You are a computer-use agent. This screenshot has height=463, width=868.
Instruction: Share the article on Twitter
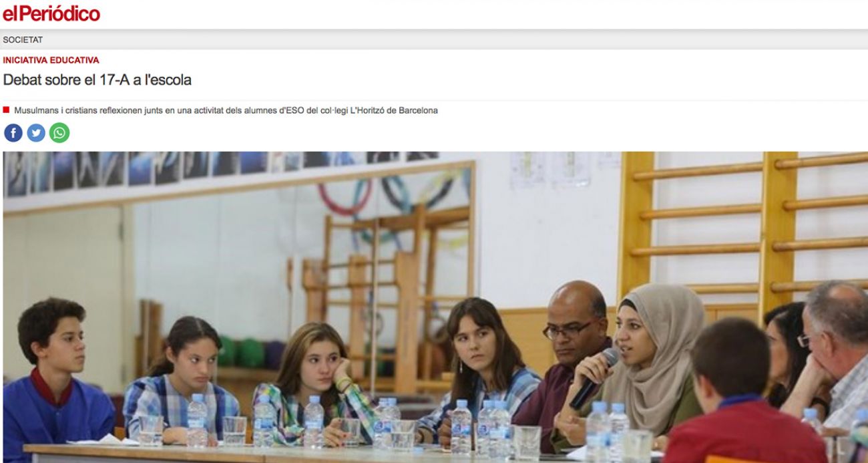(36, 133)
